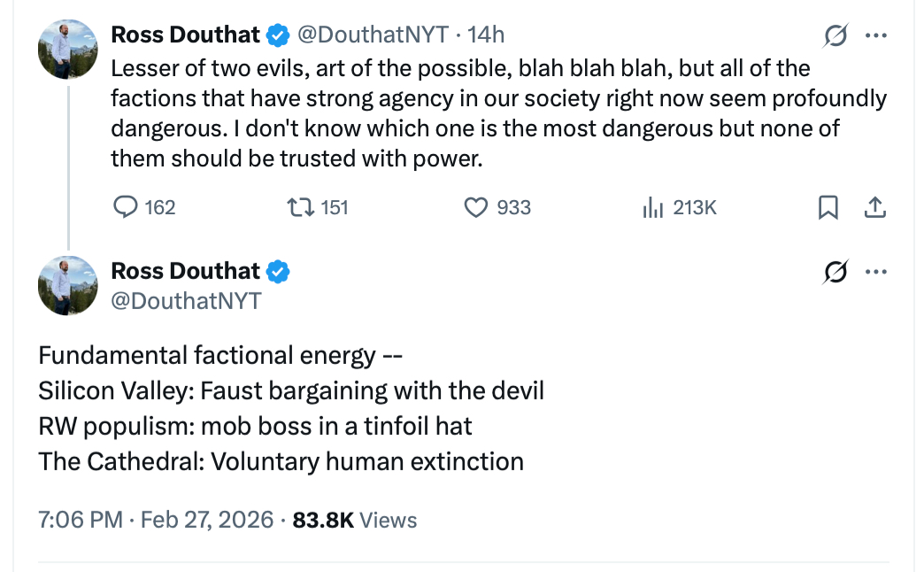Open the profile avatar on the first tweet
This screenshot has width=924, height=572.
pyautogui.click(x=67, y=49)
